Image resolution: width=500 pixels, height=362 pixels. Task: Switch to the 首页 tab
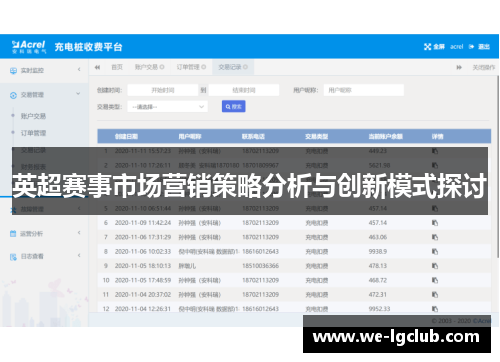click(x=117, y=67)
